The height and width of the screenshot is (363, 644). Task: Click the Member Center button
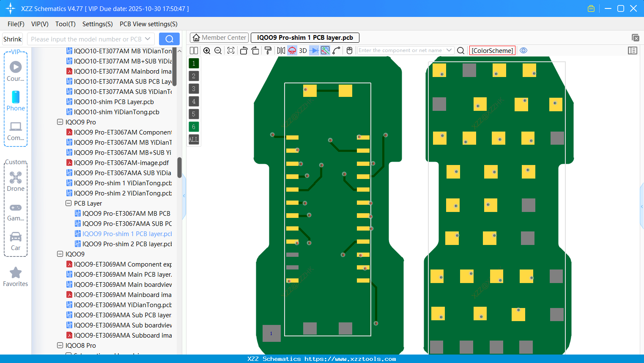pyautogui.click(x=219, y=37)
